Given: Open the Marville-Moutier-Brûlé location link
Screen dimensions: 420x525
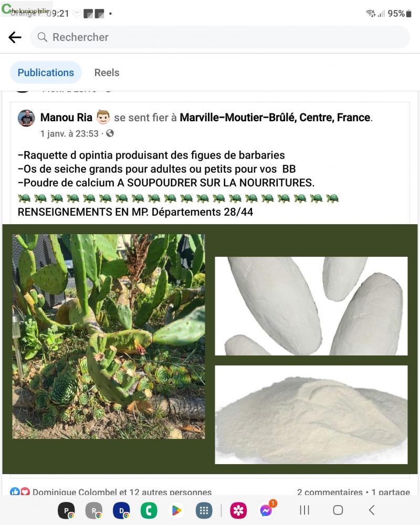Looking at the screenshot, I should point(275,118).
